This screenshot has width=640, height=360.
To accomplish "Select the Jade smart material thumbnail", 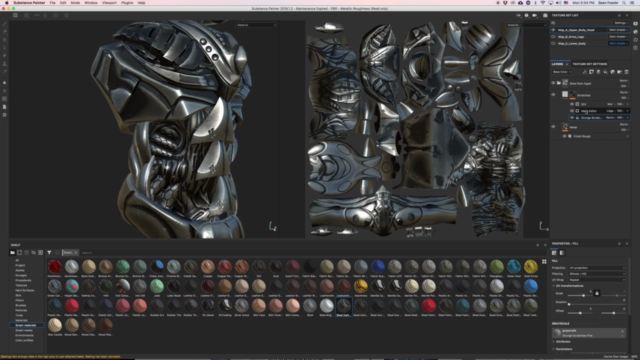I will [x=157, y=286].
